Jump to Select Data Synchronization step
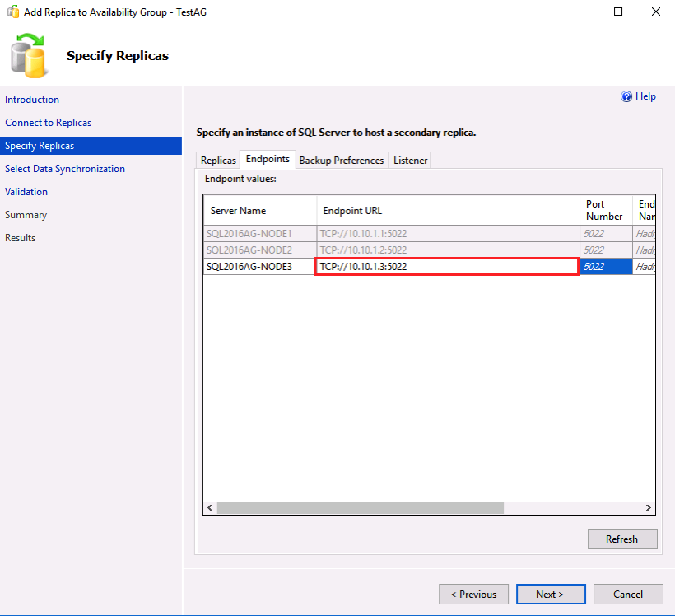This screenshot has width=675, height=616. pyautogui.click(x=65, y=169)
